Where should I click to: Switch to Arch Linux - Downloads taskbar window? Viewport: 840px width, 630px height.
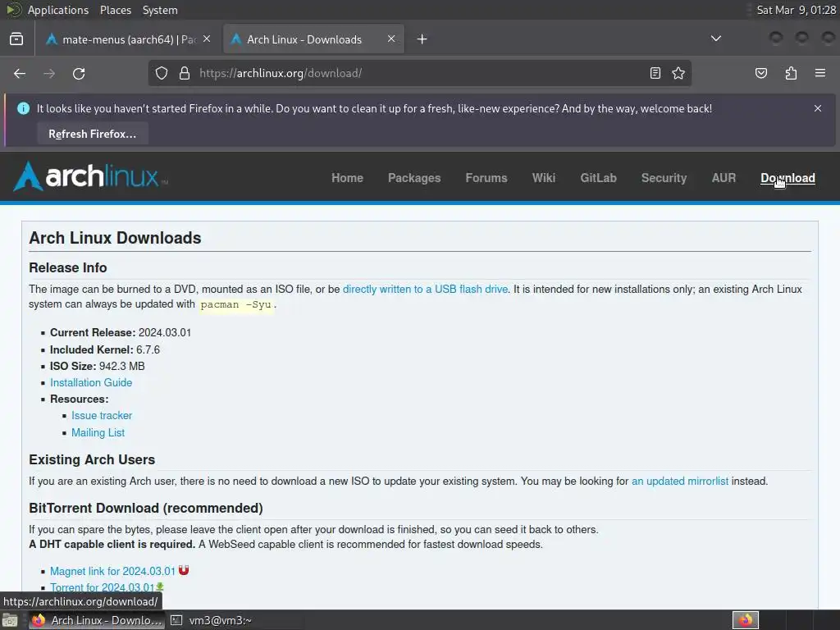(x=97, y=620)
